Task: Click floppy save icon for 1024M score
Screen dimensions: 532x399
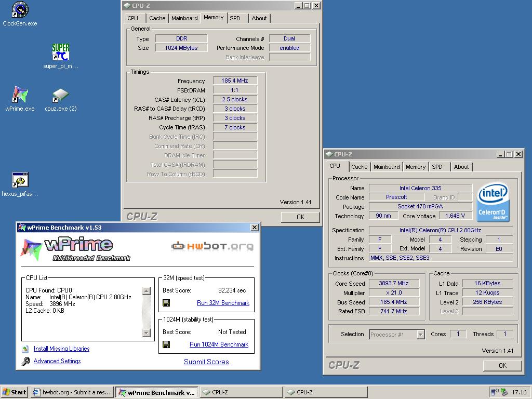Action: click(166, 344)
